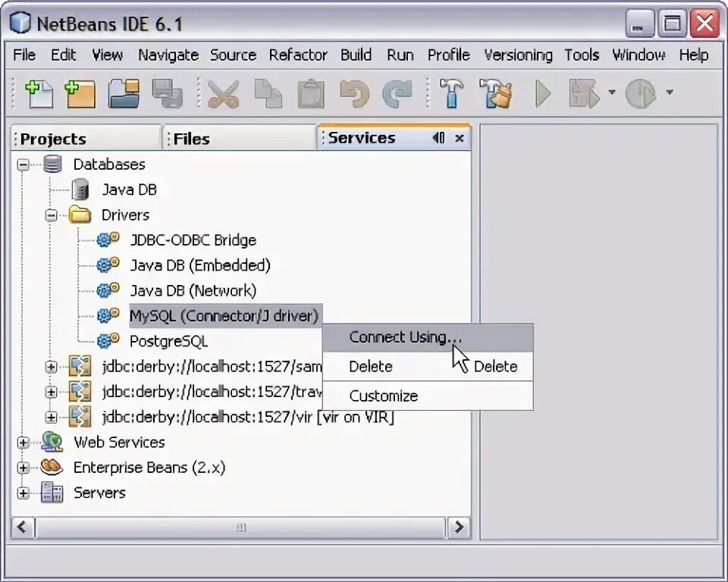Collapse the Databases tree node
Viewport: 728px width, 582px height.
(23, 164)
